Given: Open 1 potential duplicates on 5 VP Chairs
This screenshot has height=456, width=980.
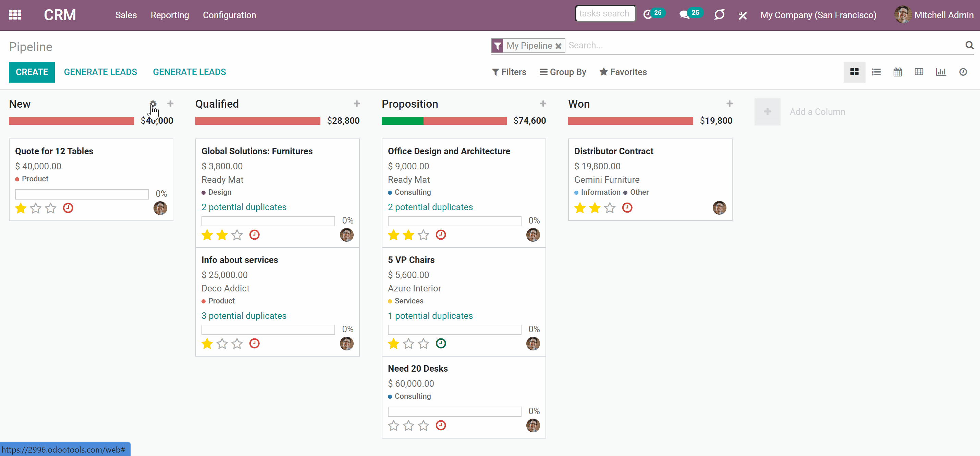Looking at the screenshot, I should [430, 316].
